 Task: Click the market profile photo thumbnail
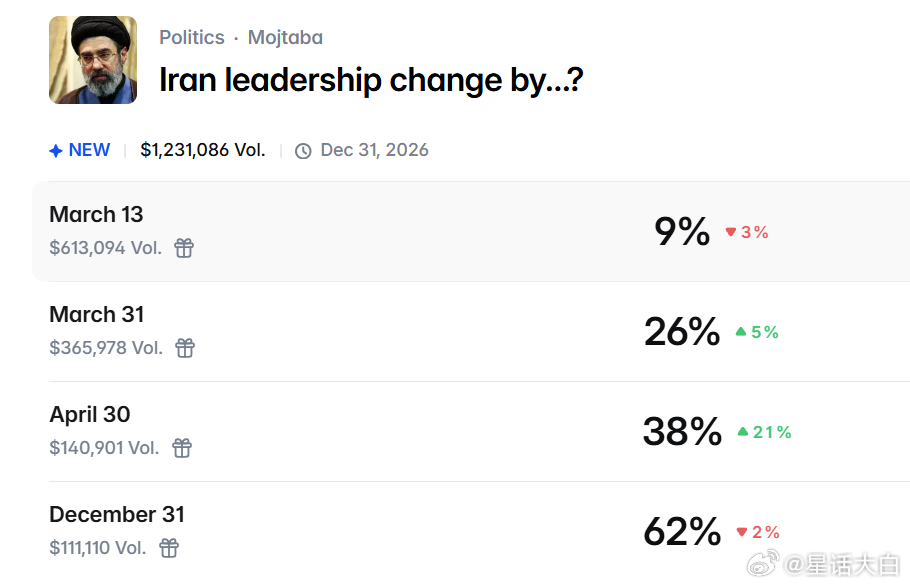[x=93, y=60]
